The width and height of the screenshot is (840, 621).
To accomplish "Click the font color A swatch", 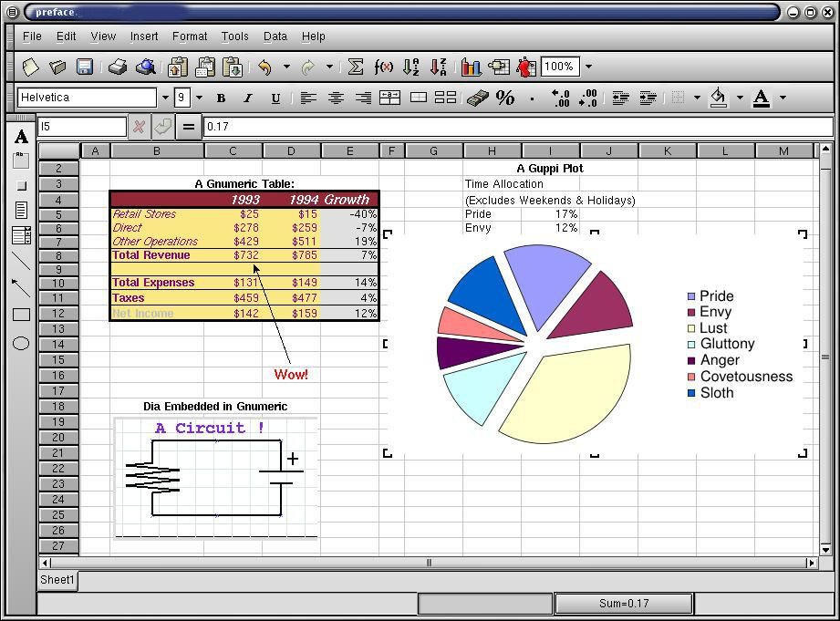I will click(762, 98).
